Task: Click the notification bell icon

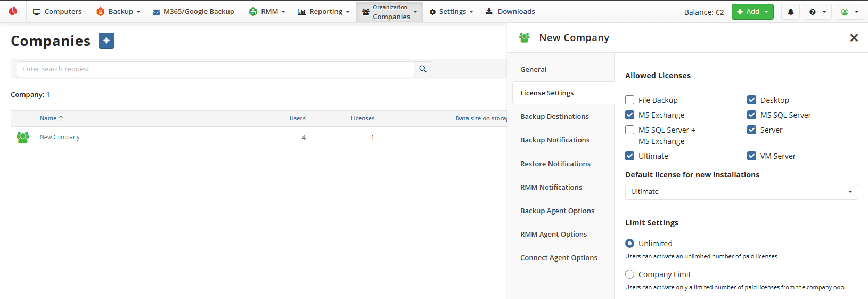Action: [790, 12]
